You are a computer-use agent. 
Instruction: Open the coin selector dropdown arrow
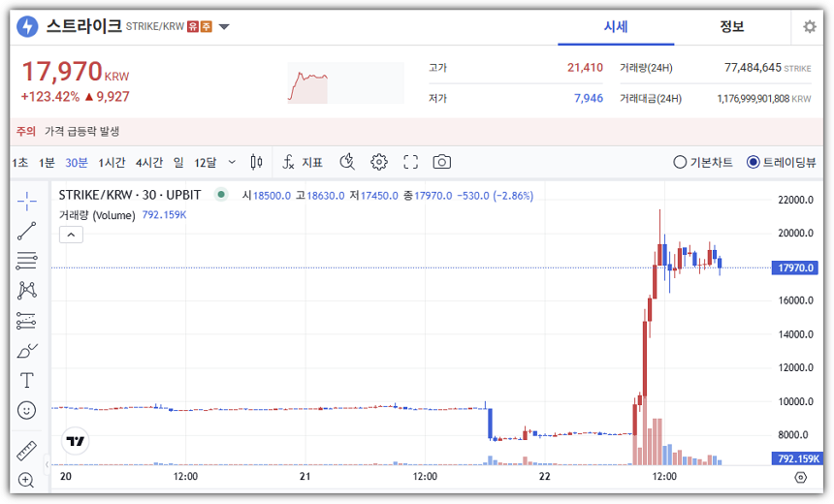coord(224,26)
